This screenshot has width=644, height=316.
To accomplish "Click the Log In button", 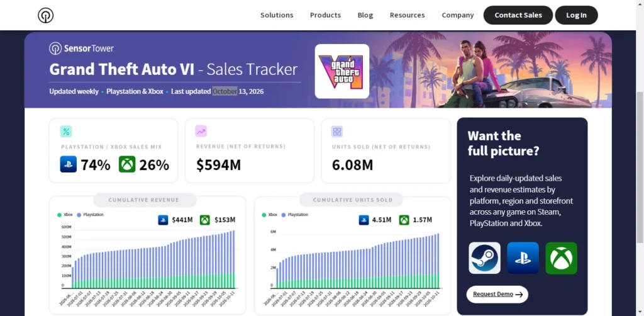I will click(576, 15).
